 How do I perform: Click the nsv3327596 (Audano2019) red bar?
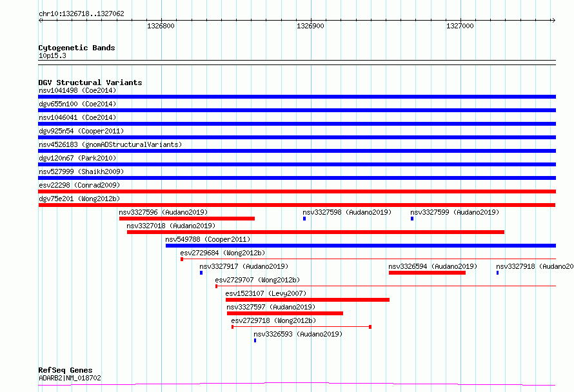tap(186, 219)
